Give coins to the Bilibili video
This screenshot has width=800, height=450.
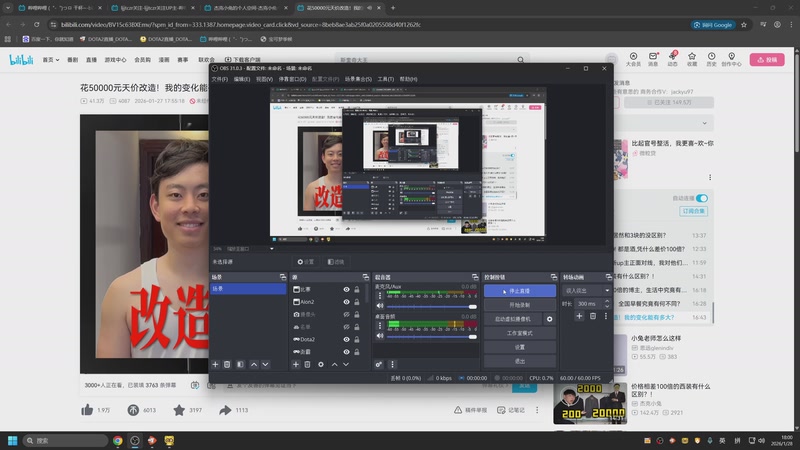[x=133, y=410]
